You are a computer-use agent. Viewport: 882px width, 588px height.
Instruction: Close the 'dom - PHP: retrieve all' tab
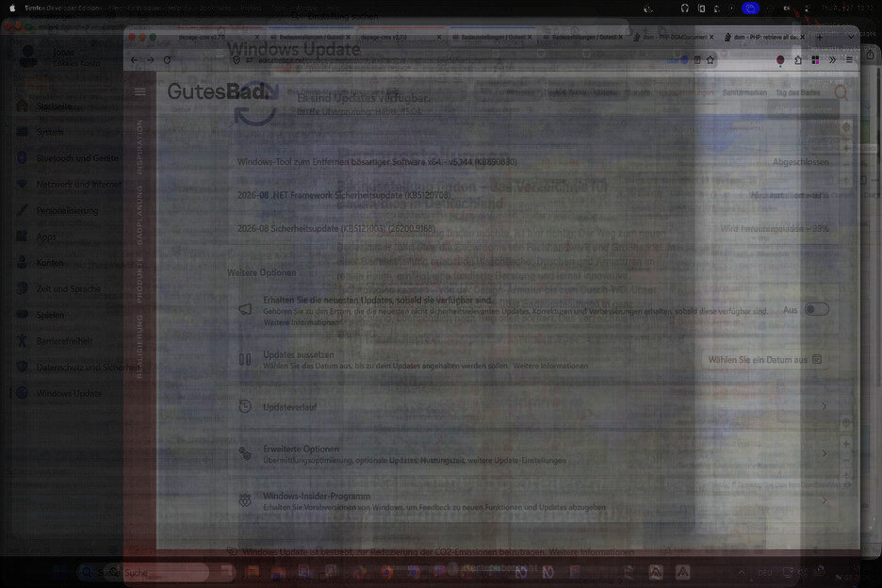(802, 37)
